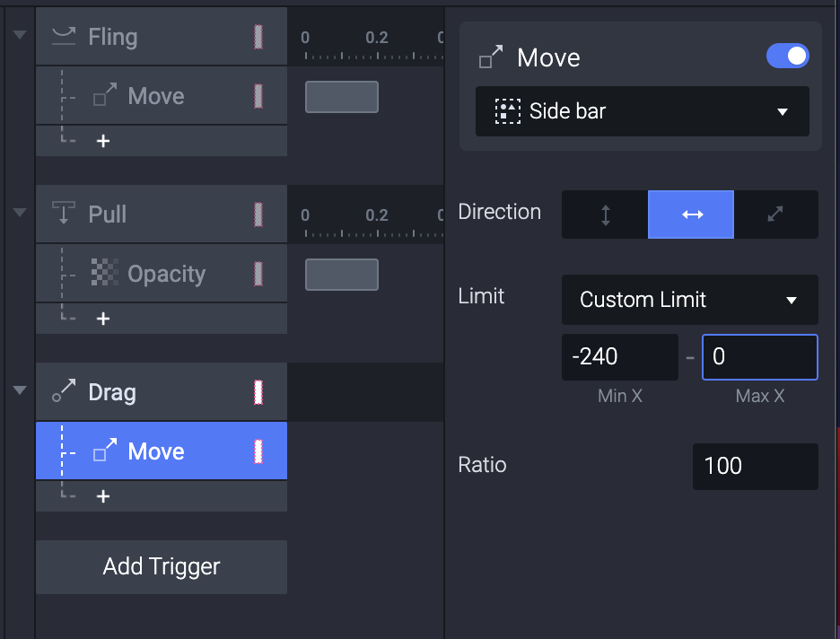840x639 pixels.
Task: Click the Pull trigger icon
Action: pyautogui.click(x=63, y=214)
